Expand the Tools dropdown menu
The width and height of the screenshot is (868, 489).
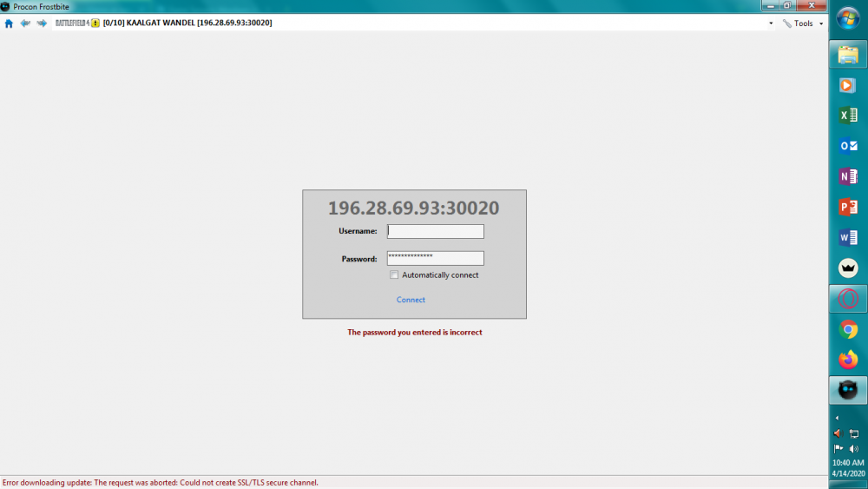click(803, 23)
